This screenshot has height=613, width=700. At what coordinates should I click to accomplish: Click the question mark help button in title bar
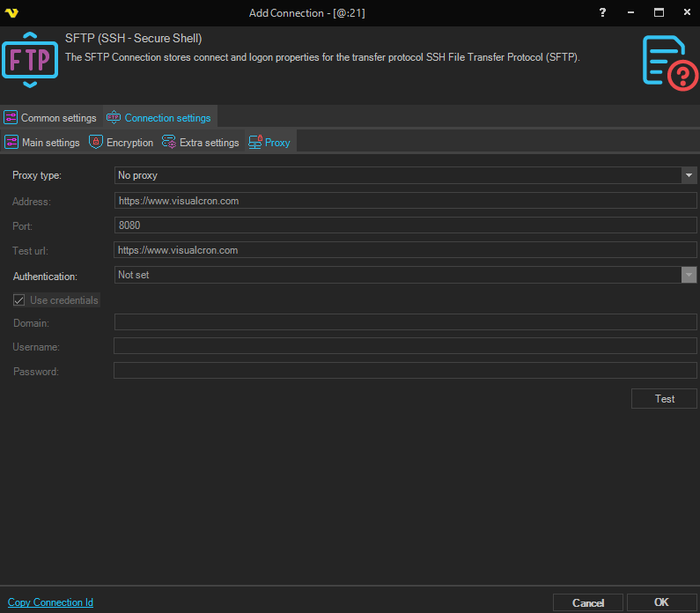click(x=602, y=12)
